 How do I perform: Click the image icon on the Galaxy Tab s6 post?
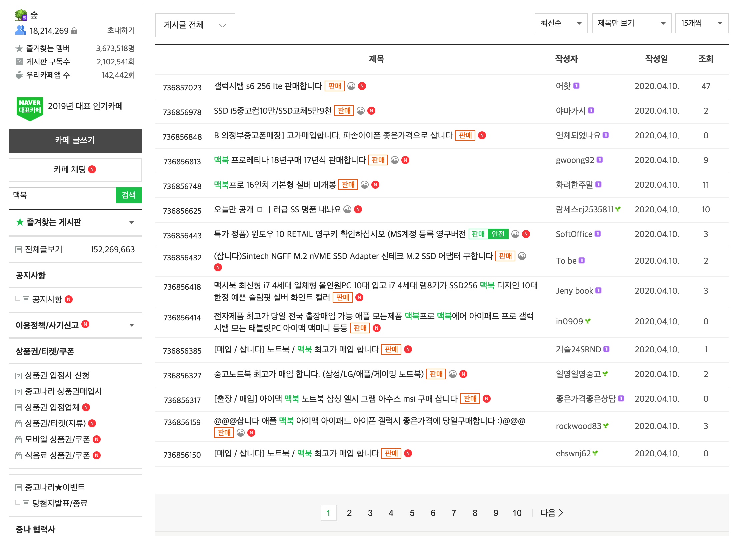(x=351, y=86)
